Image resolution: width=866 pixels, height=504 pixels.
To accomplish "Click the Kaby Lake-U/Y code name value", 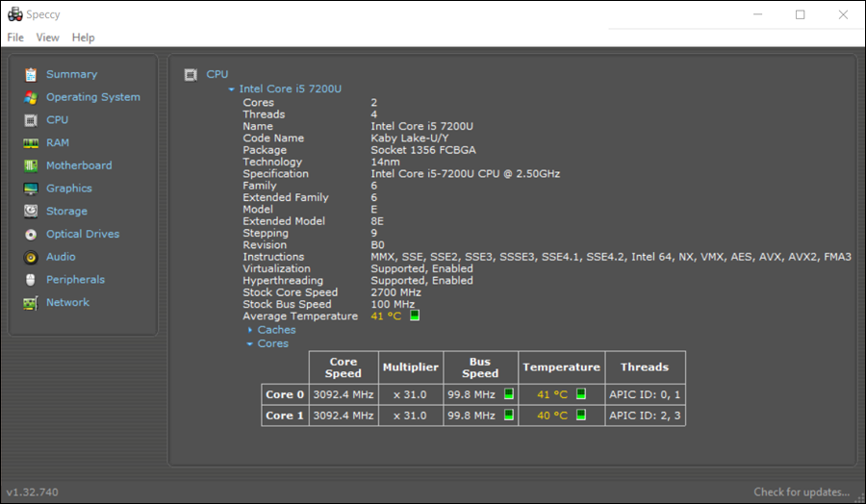I will [x=410, y=139].
